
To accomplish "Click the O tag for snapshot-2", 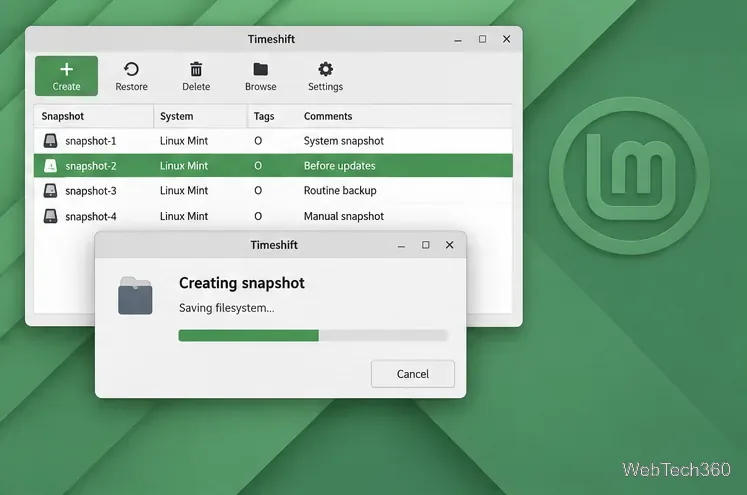I will [x=258, y=166].
